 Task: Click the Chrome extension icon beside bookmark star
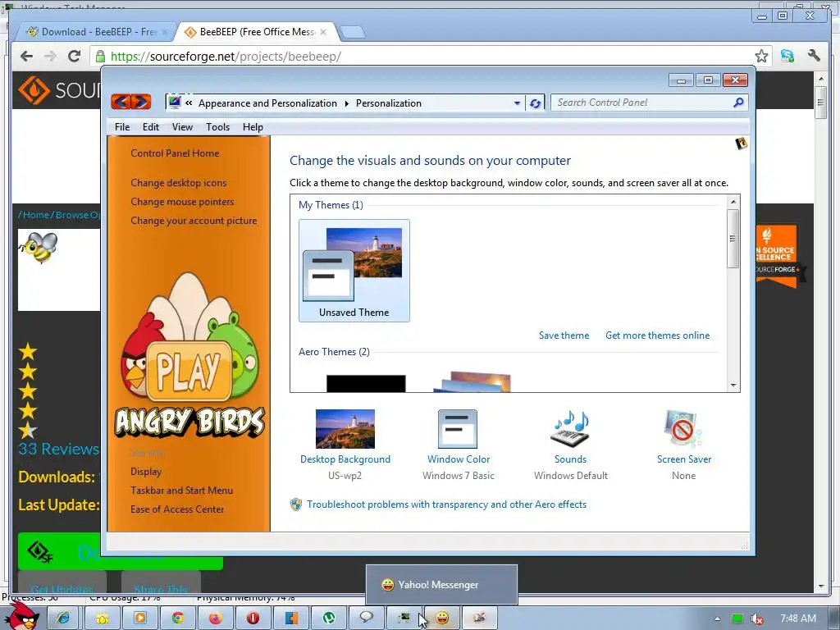pyautogui.click(x=787, y=56)
